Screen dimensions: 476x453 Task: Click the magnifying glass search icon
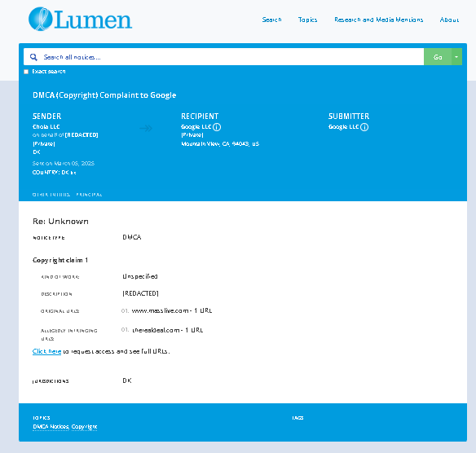pyautogui.click(x=33, y=57)
